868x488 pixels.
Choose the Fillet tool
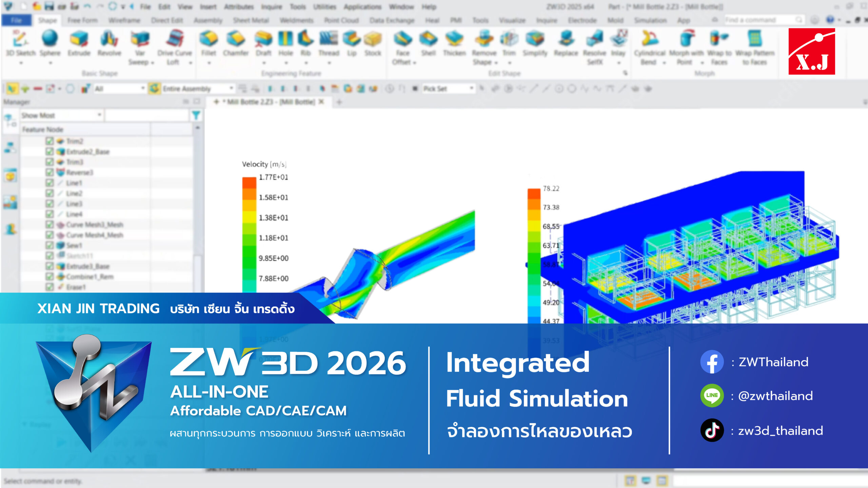click(208, 39)
